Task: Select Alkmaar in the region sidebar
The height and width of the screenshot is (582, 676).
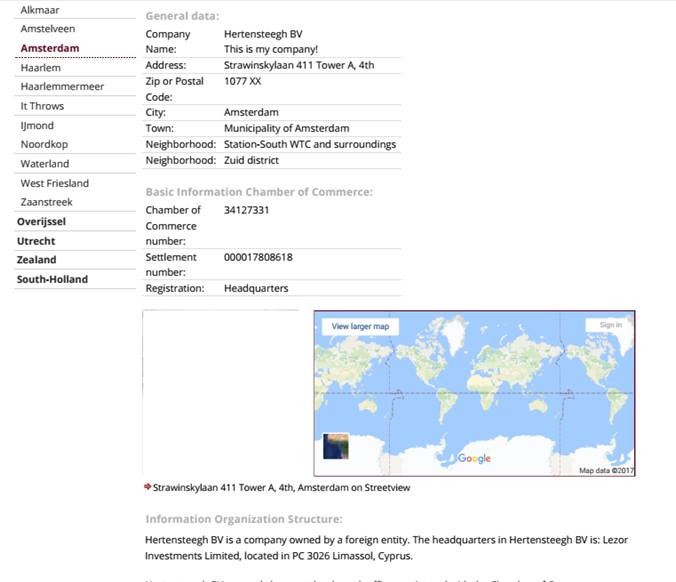Action: [x=40, y=10]
